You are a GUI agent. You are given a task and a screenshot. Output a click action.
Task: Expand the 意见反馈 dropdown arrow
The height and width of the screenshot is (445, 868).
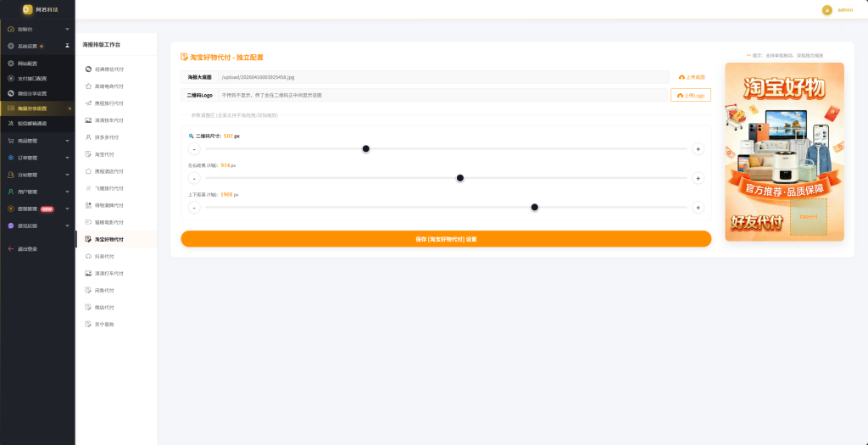[67, 225]
